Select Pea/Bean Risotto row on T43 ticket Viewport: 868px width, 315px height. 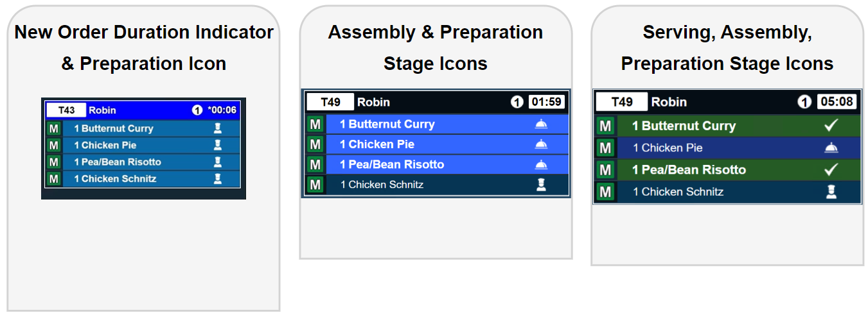pos(141,162)
